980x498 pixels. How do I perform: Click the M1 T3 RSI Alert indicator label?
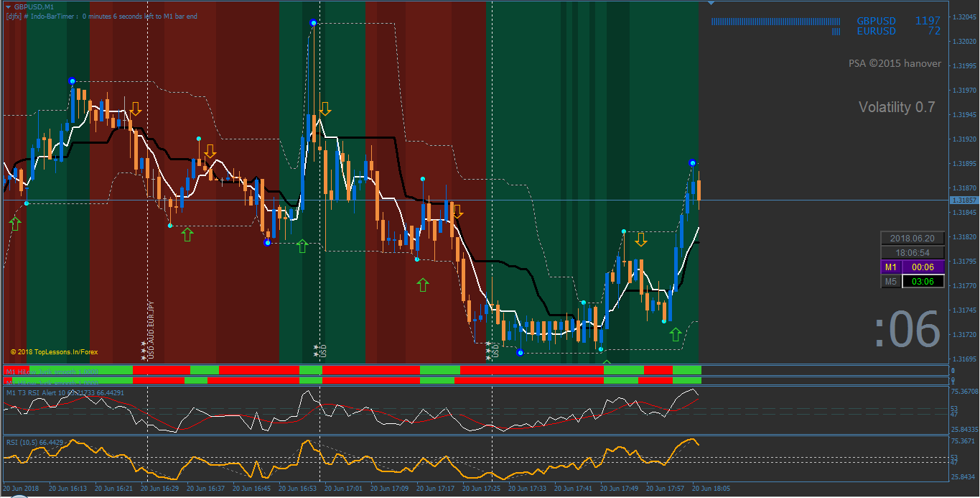coord(65,392)
